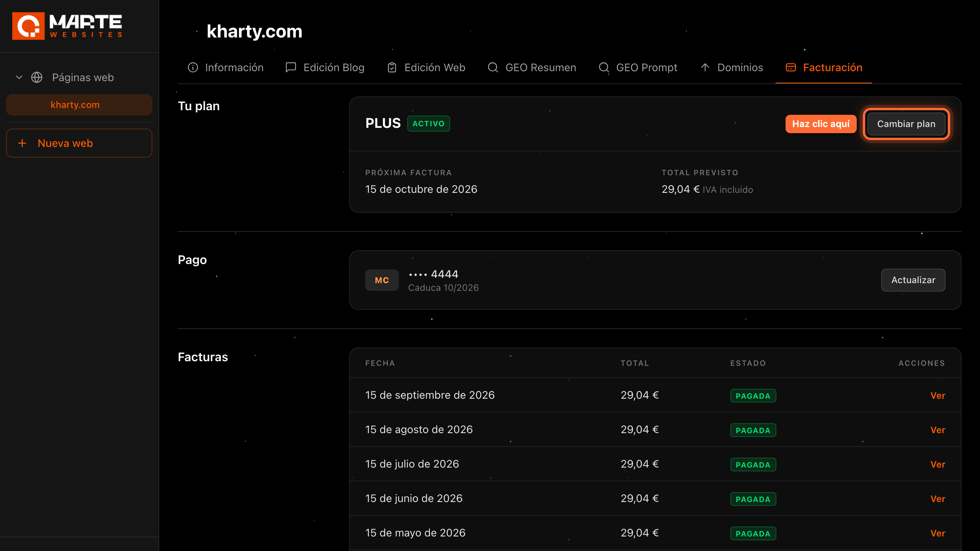Click the FECHA column header
The width and height of the screenshot is (980, 551).
[380, 363]
